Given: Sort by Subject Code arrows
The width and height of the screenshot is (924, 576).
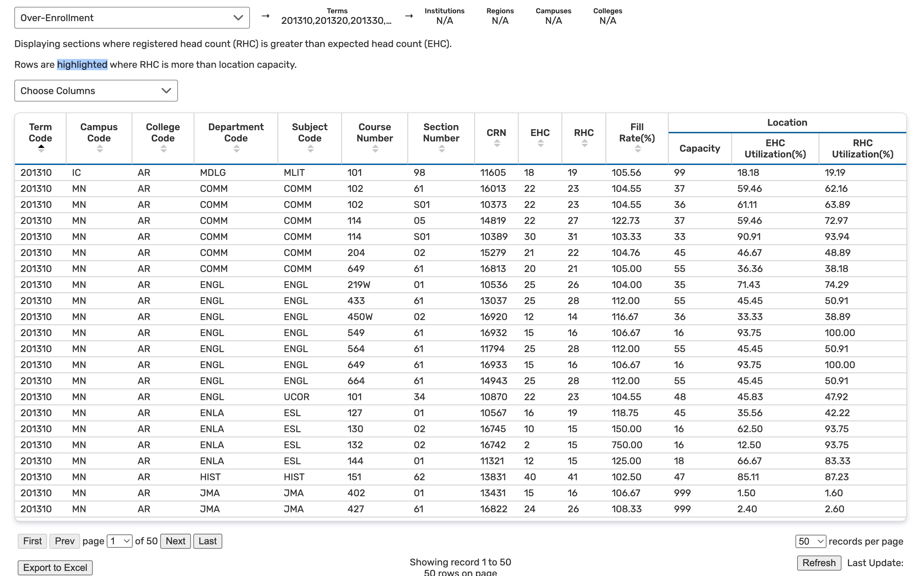Looking at the screenshot, I should (x=310, y=149).
